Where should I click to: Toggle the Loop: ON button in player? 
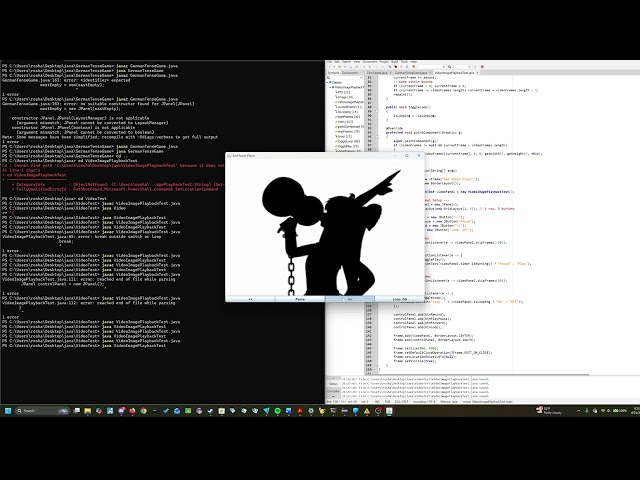point(400,299)
